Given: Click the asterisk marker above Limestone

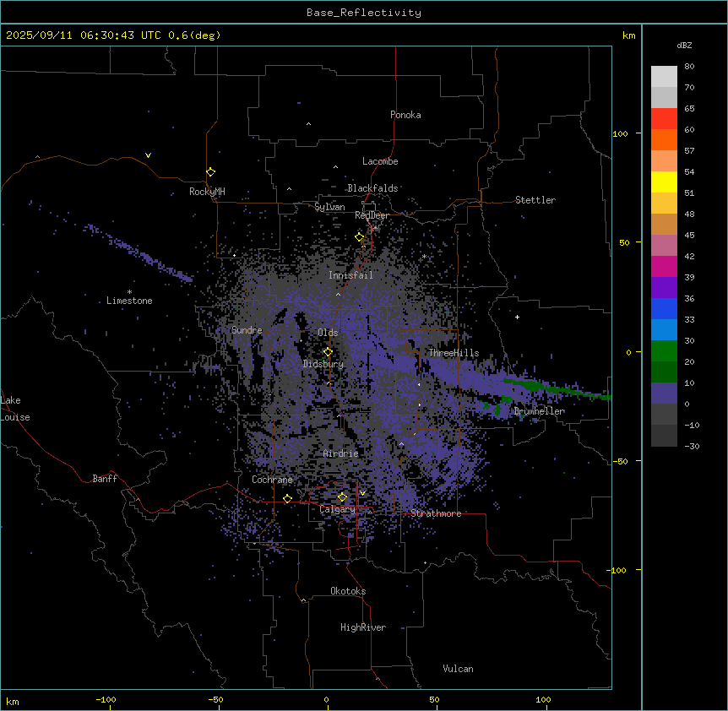Looking at the screenshot, I should (129, 292).
